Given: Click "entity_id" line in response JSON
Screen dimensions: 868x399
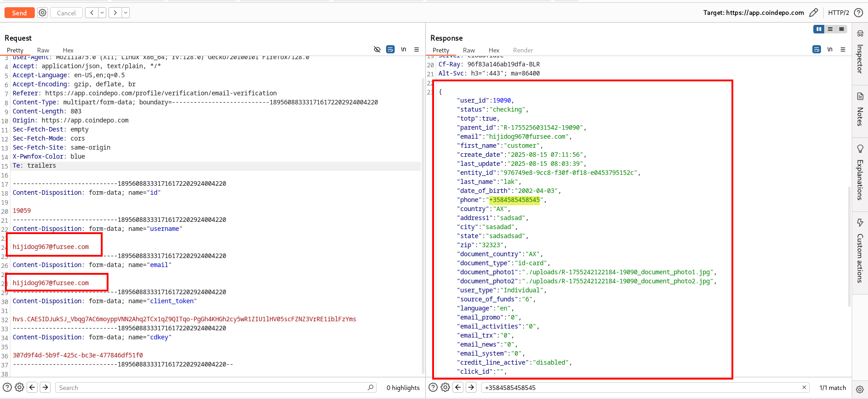Looking at the screenshot, I should click(548, 173).
